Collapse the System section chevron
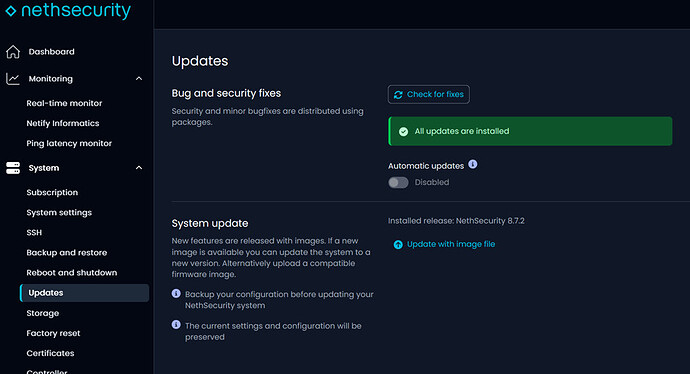This screenshot has width=690, height=374. point(139,168)
